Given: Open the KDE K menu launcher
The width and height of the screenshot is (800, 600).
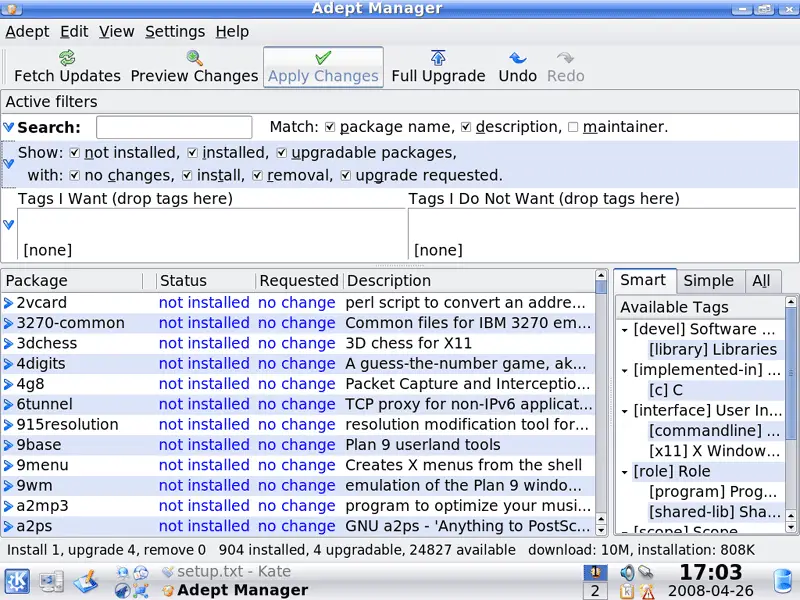Looking at the screenshot, I should pyautogui.click(x=17, y=580).
